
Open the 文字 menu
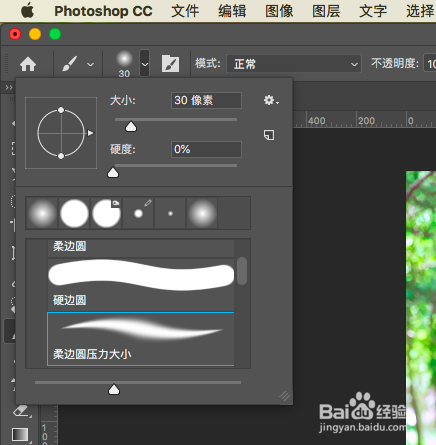(373, 11)
